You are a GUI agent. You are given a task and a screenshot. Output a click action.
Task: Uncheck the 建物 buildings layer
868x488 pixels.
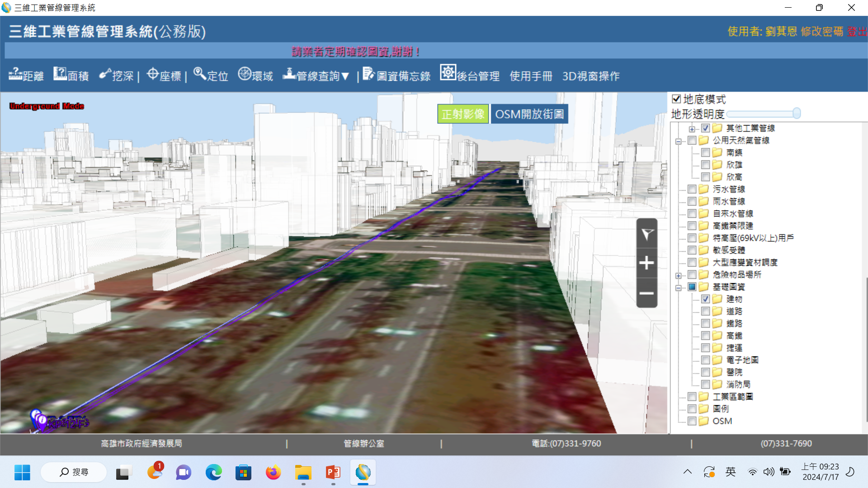tap(705, 299)
